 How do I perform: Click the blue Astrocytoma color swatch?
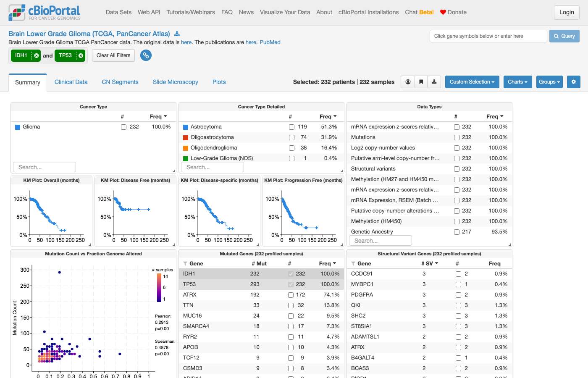point(186,127)
